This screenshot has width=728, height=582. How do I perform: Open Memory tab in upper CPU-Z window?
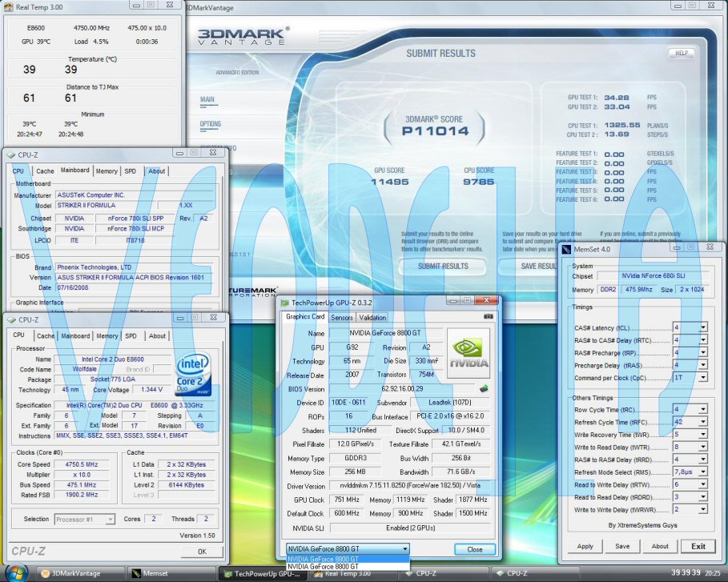point(107,171)
